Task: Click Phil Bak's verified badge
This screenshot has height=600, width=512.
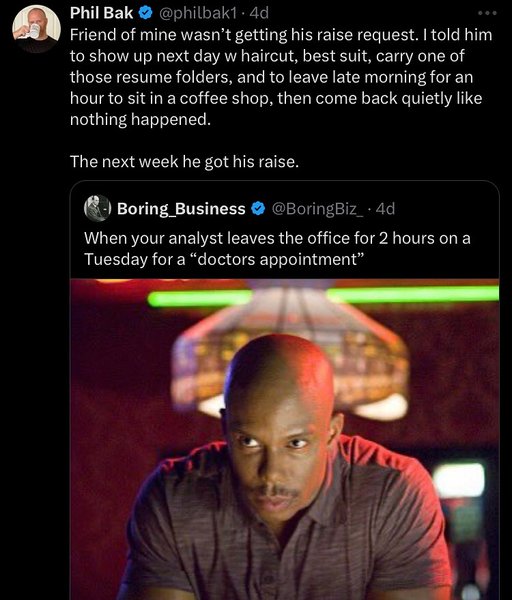Action: click(x=145, y=13)
